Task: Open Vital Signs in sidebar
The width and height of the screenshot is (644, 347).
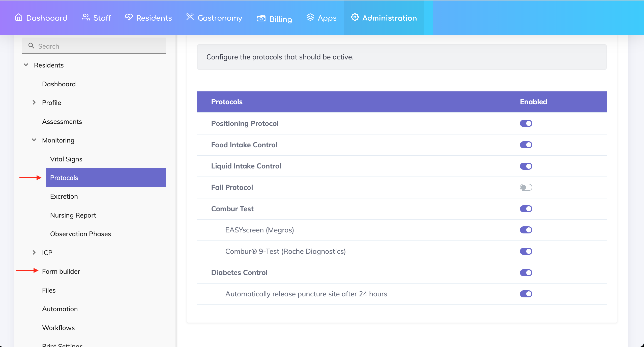Action: click(x=66, y=159)
